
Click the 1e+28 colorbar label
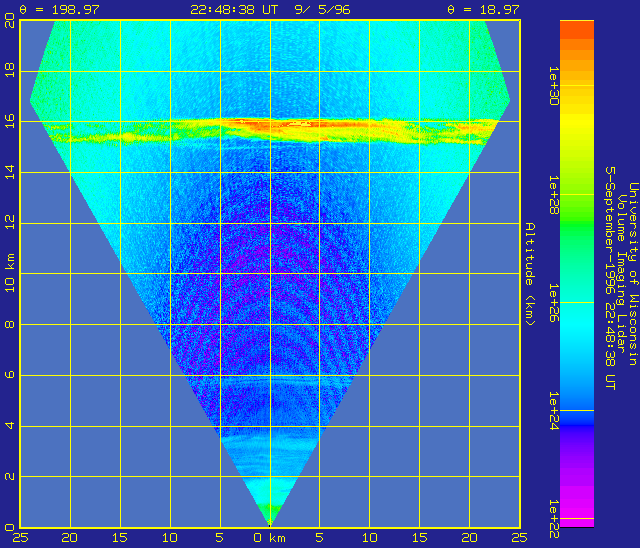tap(553, 195)
